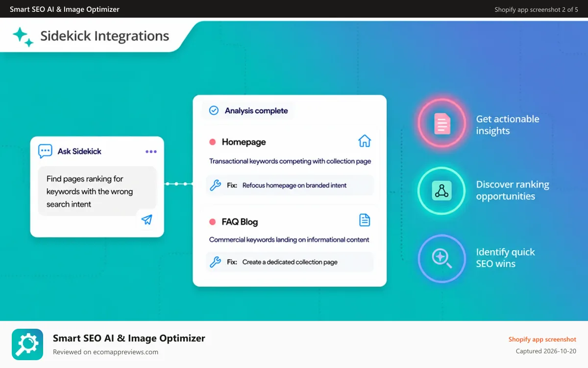Click the 'Identify quick SEO wins' label
Screen dimensions: 588x368
tap(506, 258)
